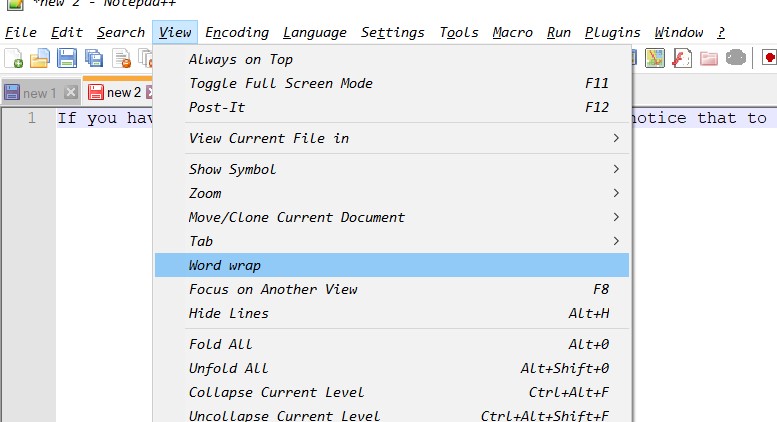
Task: Click the Save All stacked disks icon
Action: [x=94, y=58]
